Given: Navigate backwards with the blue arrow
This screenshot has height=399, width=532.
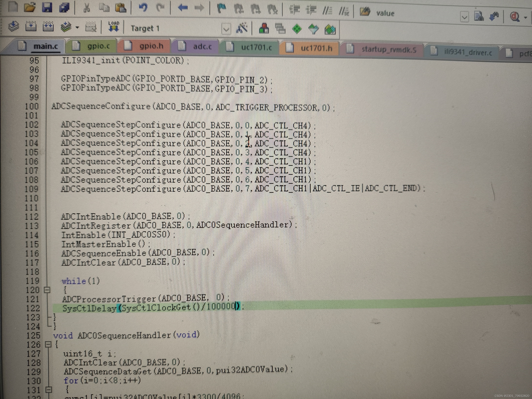Looking at the screenshot, I should point(183,8).
